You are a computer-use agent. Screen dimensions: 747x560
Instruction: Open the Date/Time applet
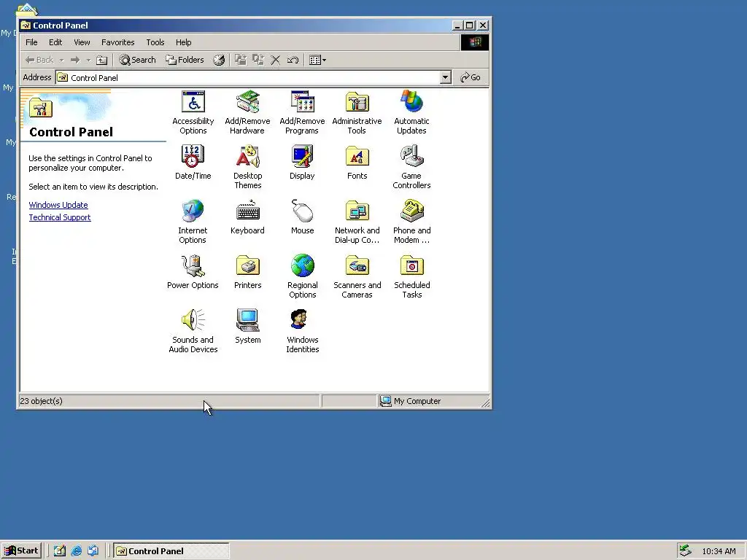(x=193, y=163)
